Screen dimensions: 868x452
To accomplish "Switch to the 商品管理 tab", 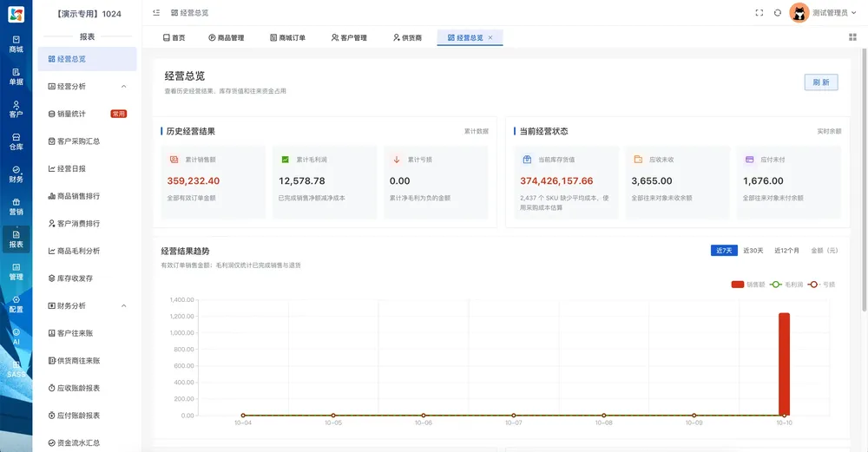I will tap(226, 37).
